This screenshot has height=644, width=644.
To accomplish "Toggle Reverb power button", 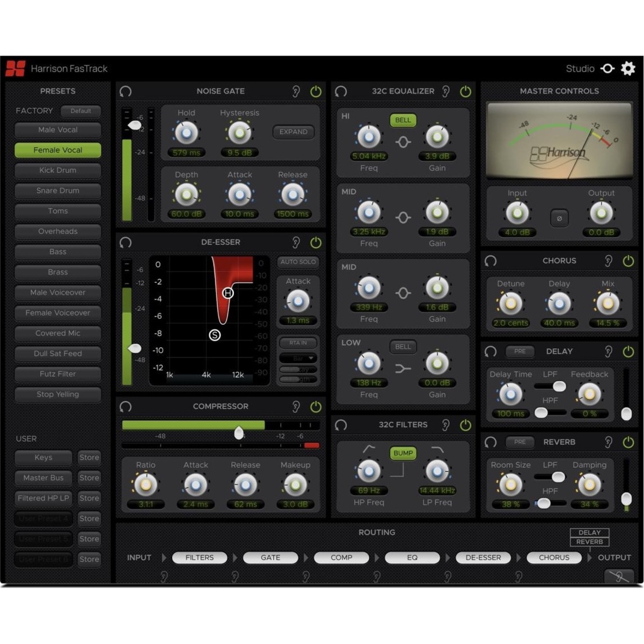I will (x=628, y=442).
